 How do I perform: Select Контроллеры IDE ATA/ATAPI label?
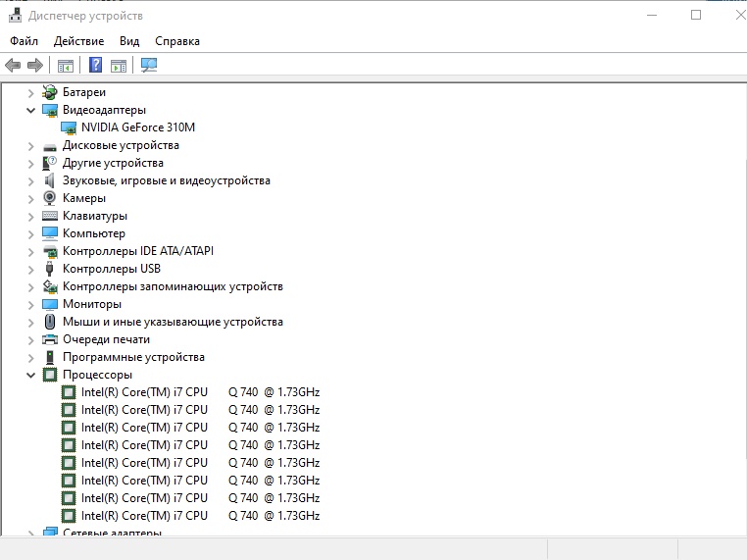(x=138, y=251)
